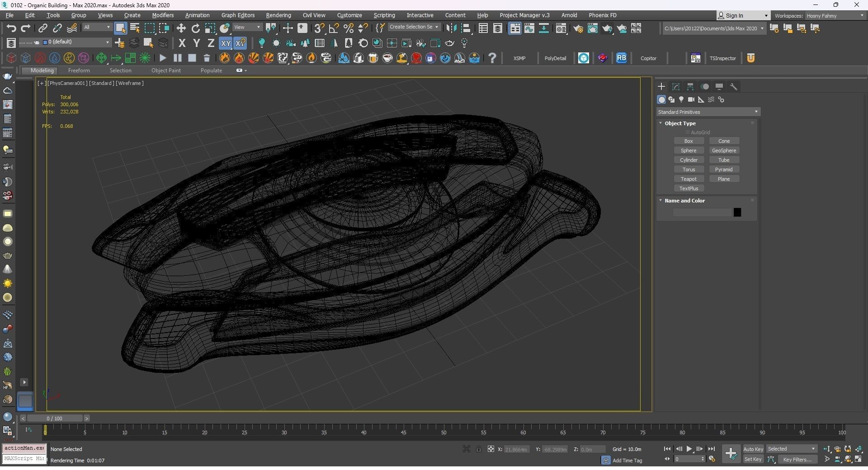Click the RB toolbar icon
This screenshot has width=868, height=470.
[x=622, y=58]
